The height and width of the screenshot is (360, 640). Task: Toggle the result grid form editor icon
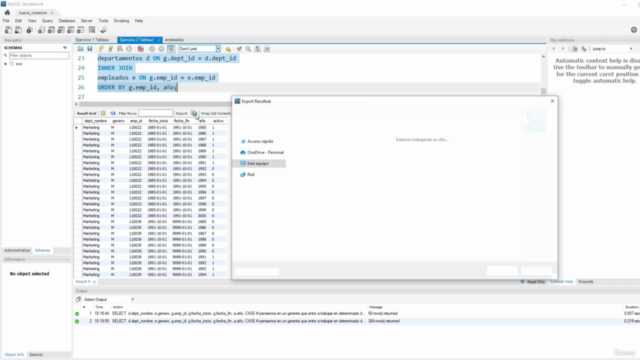pyautogui.click(x=103, y=113)
